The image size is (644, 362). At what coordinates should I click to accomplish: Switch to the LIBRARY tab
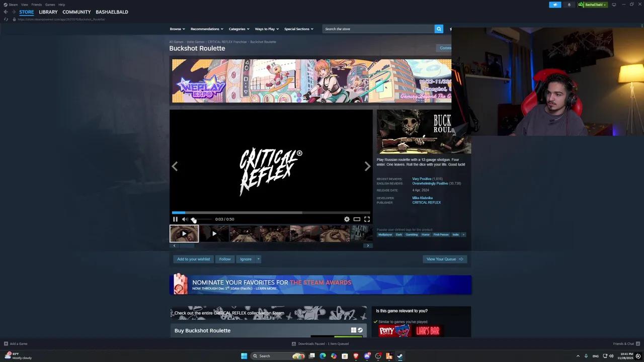(x=48, y=12)
